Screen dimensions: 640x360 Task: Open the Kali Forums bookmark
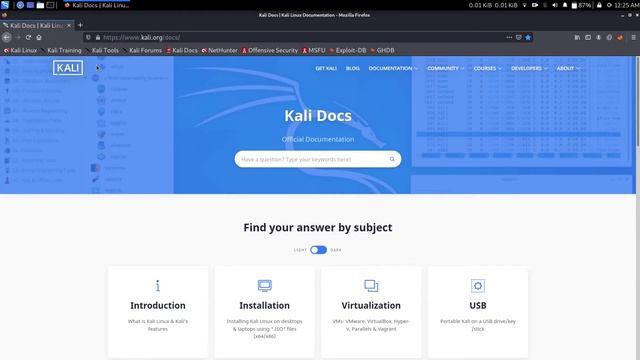[142, 50]
